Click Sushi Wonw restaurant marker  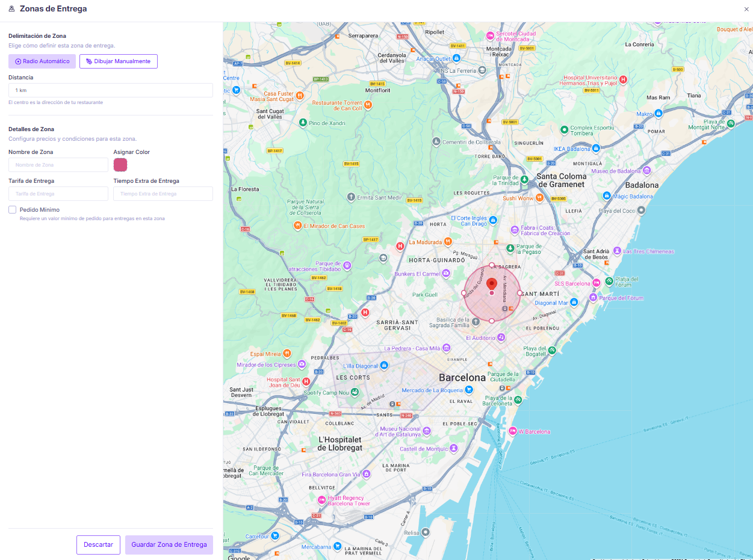pyautogui.click(x=540, y=197)
